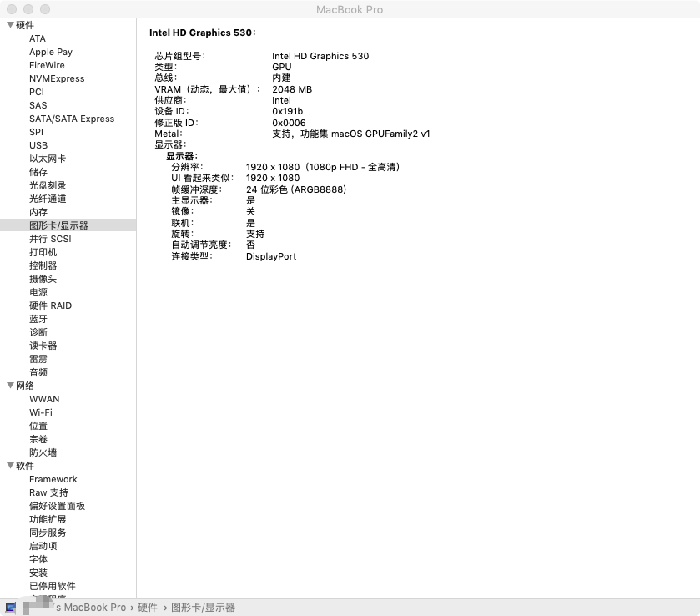The image size is (700, 616).
Task: Open Raw 支持 entry
Action: pyautogui.click(x=48, y=492)
